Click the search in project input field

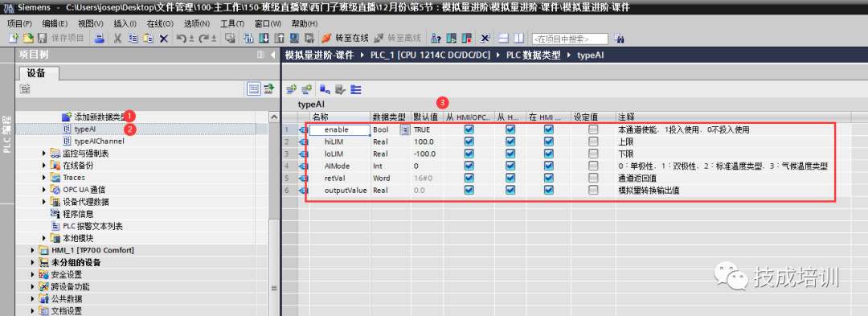(570, 39)
